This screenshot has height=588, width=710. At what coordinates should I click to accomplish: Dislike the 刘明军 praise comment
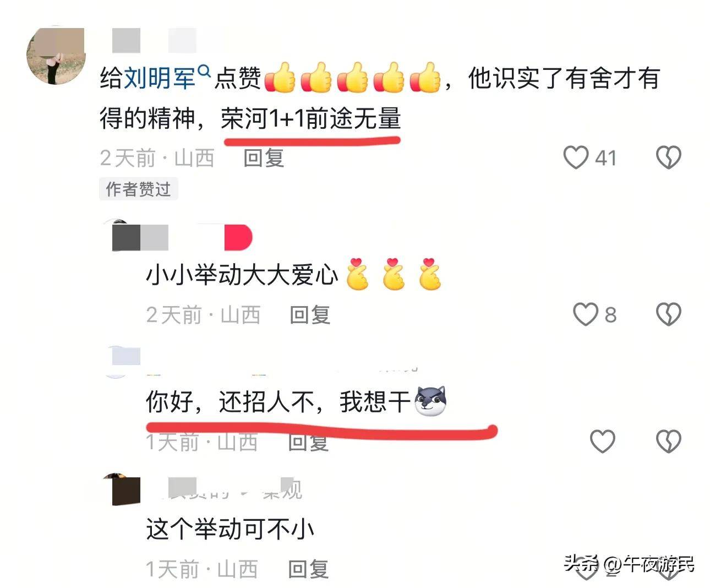point(668,157)
